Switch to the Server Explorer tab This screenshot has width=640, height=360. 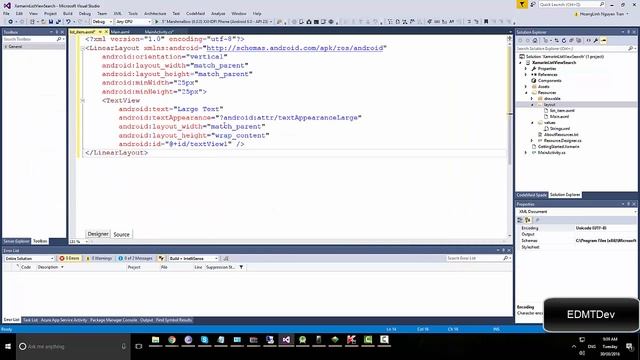tap(17, 241)
